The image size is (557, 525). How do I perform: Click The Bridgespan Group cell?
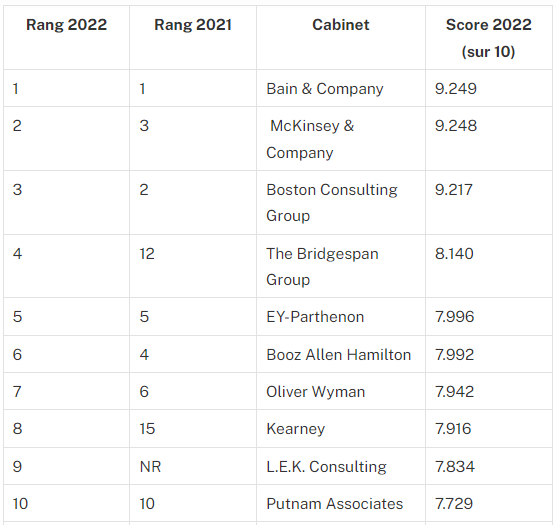(x=341, y=266)
